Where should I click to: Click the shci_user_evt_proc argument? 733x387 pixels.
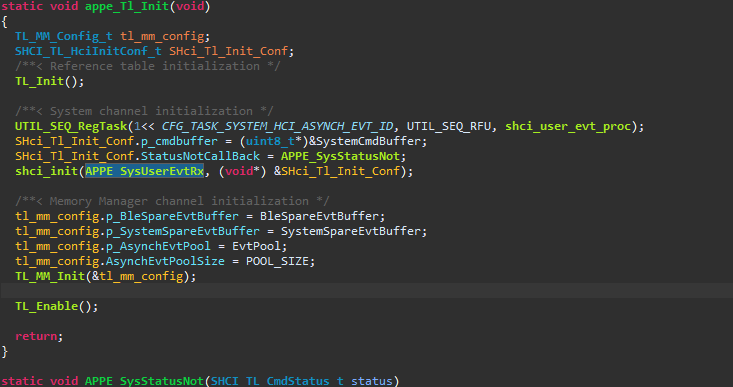(568, 126)
